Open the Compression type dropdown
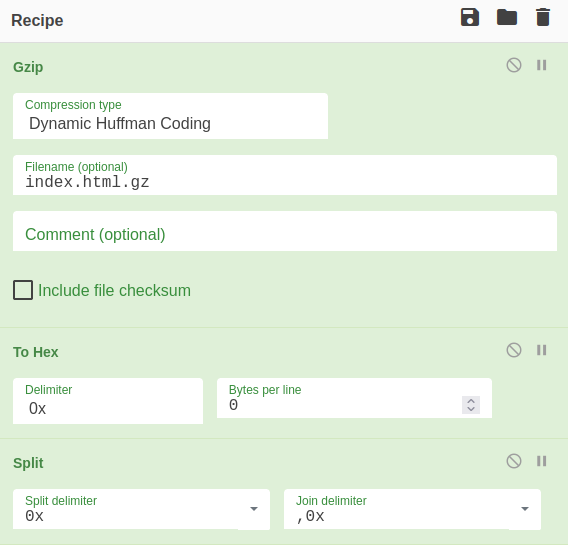 (x=170, y=116)
